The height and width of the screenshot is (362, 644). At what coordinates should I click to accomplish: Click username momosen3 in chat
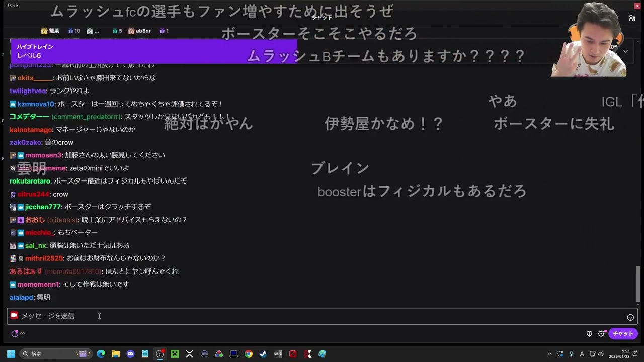tap(43, 155)
